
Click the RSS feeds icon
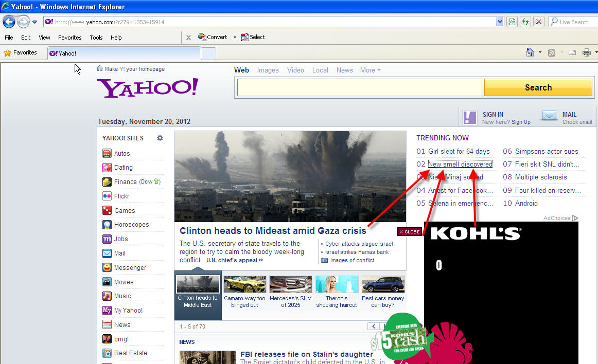click(x=552, y=52)
